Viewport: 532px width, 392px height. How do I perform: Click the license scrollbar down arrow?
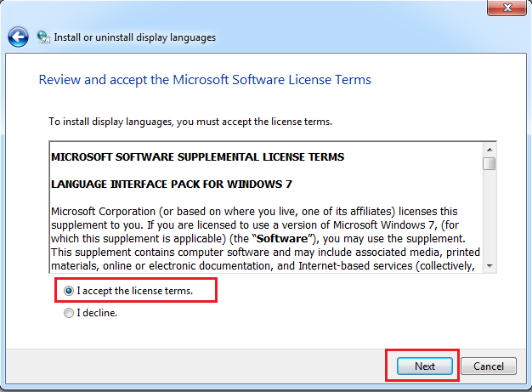pos(489,266)
